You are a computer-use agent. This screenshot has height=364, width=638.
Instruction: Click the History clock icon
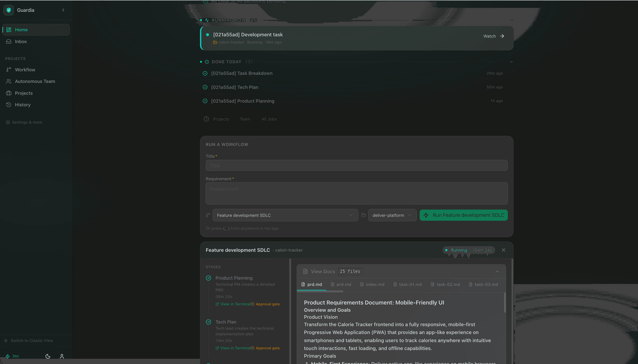tap(9, 105)
